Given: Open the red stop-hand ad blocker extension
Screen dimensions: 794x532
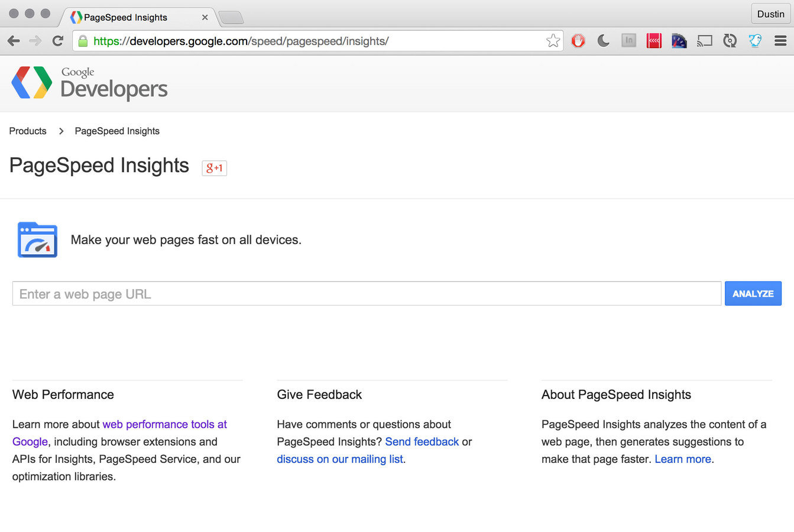Looking at the screenshot, I should point(578,41).
